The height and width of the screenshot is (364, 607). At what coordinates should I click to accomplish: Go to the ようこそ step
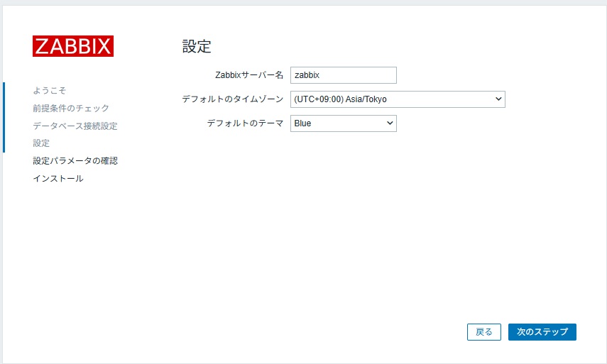pos(49,91)
